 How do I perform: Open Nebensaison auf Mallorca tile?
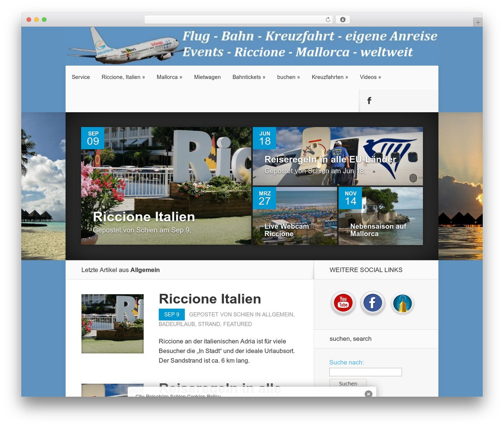coord(381,216)
